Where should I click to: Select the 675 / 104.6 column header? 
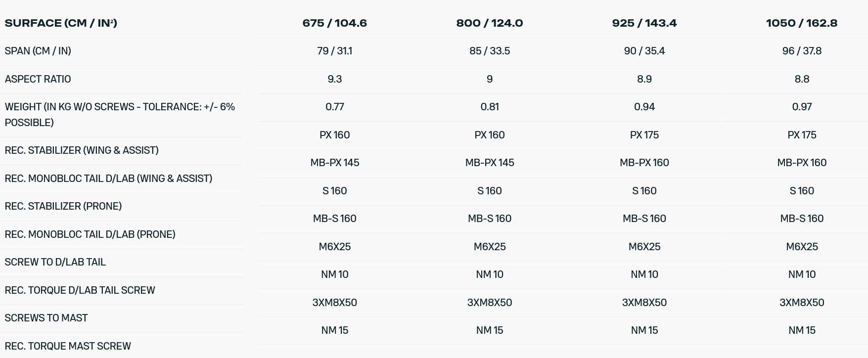(334, 23)
